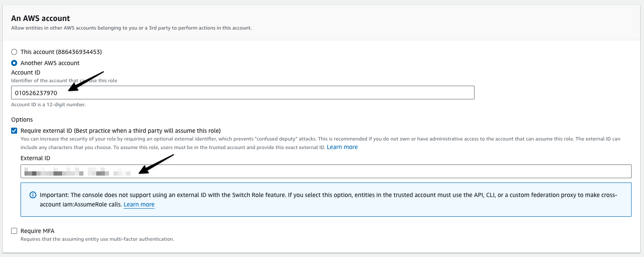Screen dimensions: 644x257
Task: Click the "External ID" field label
Action: 35,158
